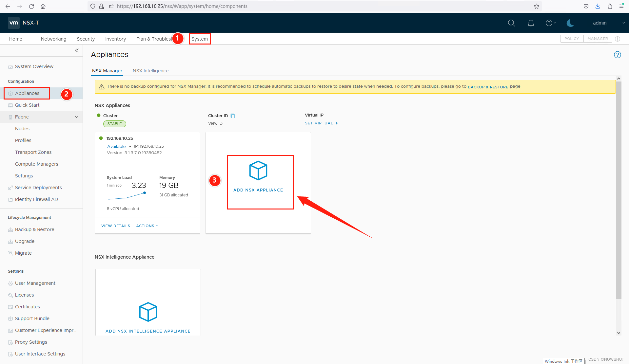Toggle dark mode with the moon icon
The width and height of the screenshot is (629, 364).
coord(570,23)
